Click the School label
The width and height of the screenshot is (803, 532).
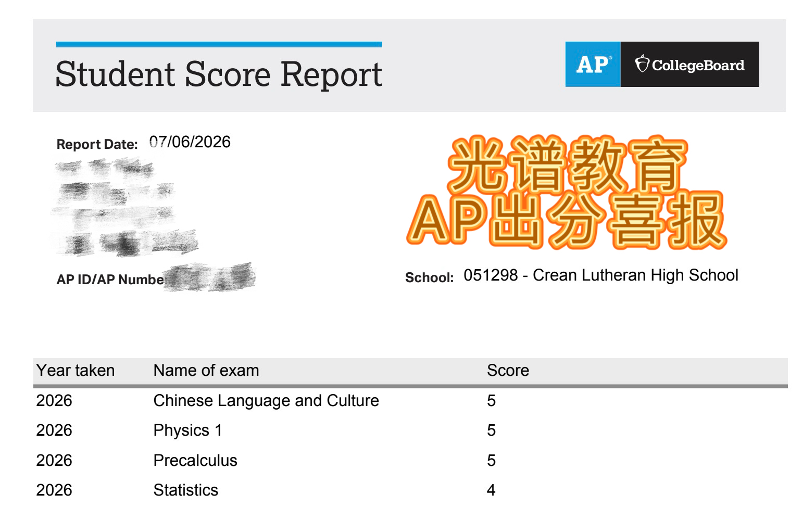[430, 277]
